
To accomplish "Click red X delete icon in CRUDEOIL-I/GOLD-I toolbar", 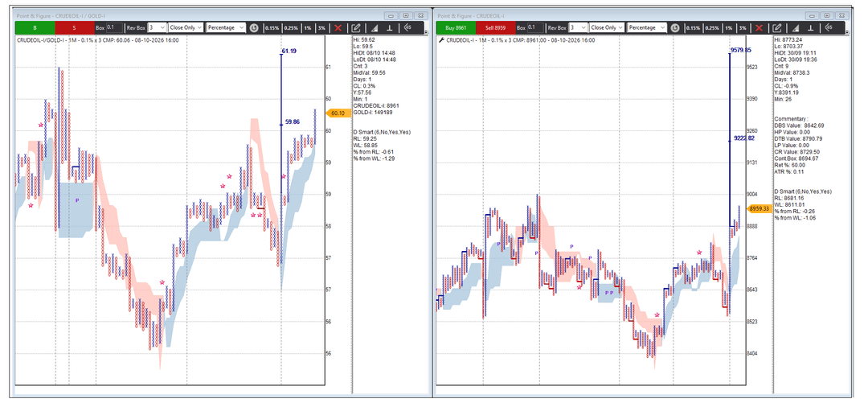I will coord(338,27).
